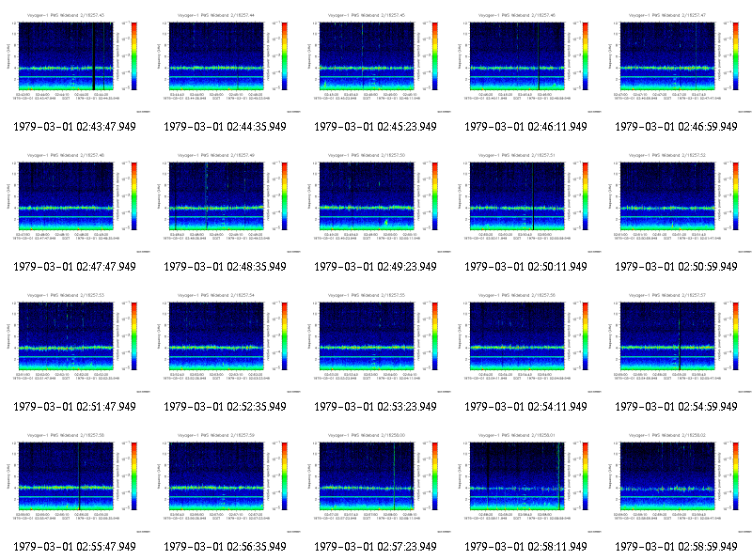Open the 02:46:11.949 spectrogram thumbnail
The height and width of the screenshot is (560, 752).
point(526,61)
